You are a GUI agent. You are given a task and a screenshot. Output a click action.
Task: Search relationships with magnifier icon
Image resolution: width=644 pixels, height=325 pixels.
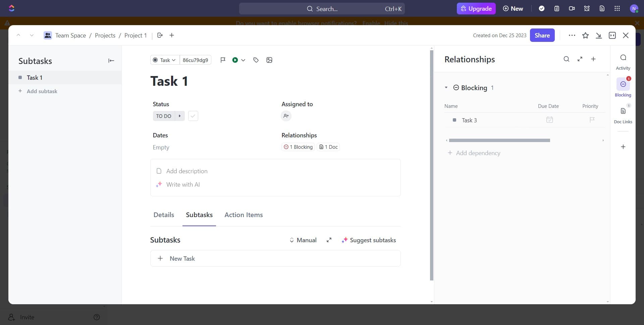566,59
